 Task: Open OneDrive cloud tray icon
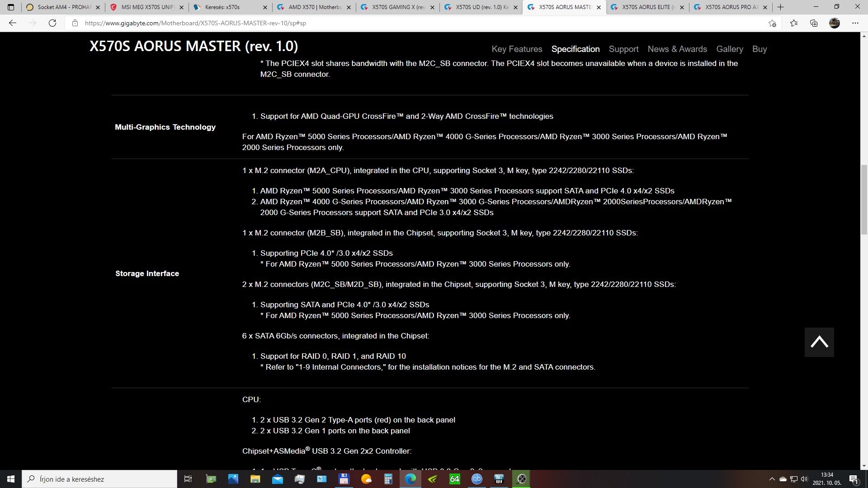783,479
